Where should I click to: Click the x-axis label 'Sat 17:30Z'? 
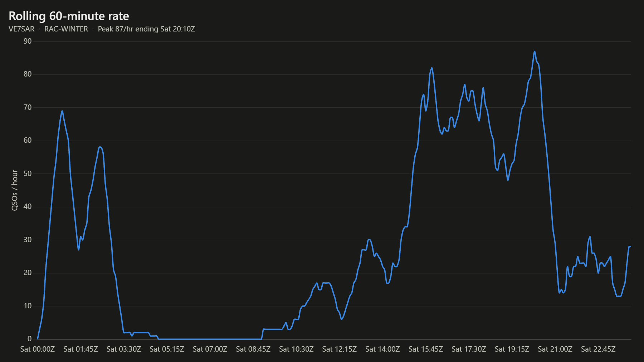tap(469, 349)
